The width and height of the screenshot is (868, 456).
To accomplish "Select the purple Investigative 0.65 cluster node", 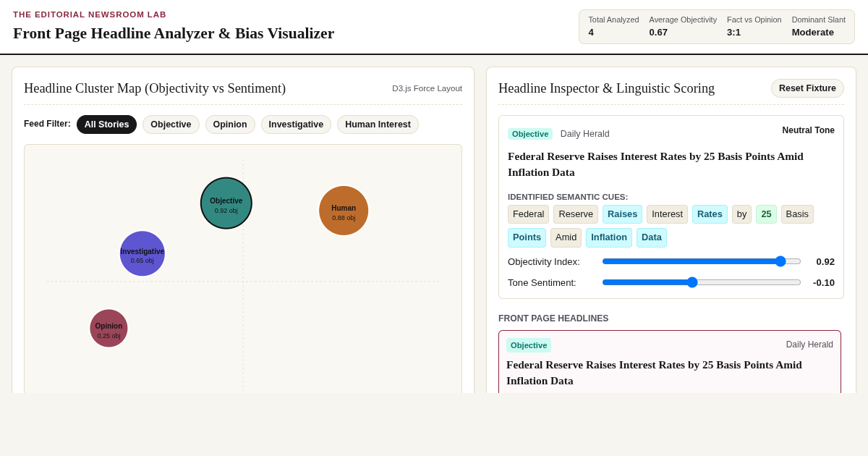I will (x=142, y=253).
